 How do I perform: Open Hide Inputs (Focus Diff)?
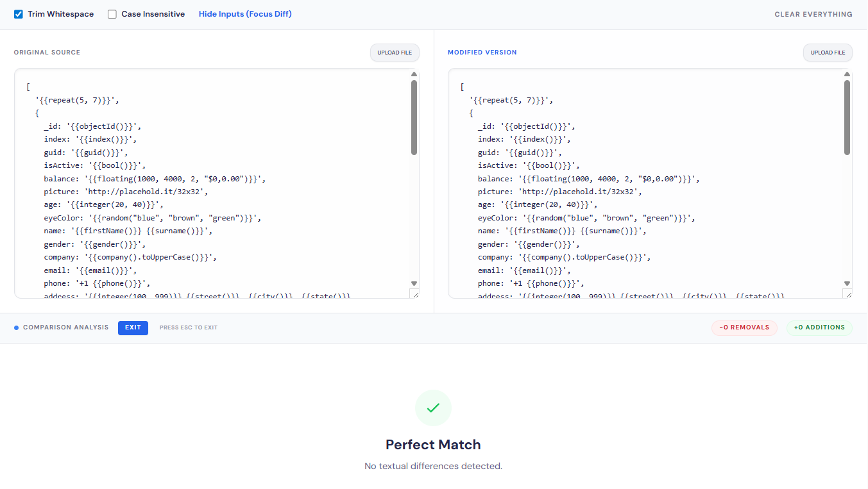(245, 13)
